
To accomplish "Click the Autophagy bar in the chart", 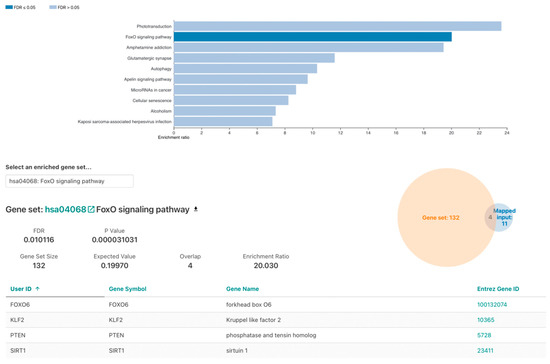I will point(246,68).
